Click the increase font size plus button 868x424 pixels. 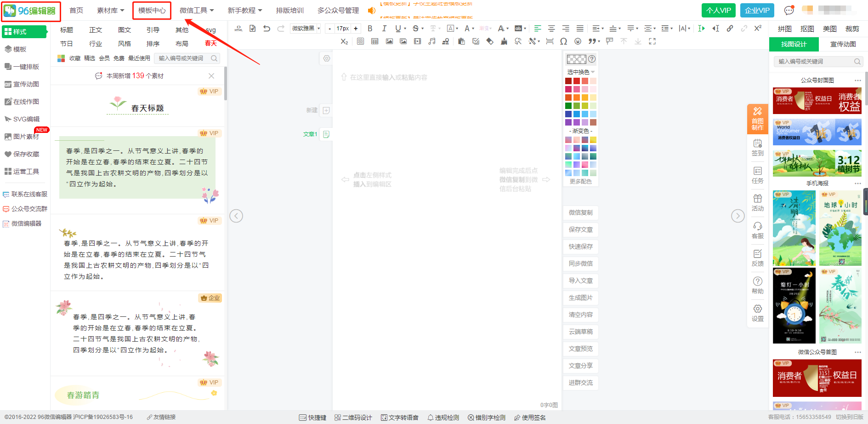[356, 29]
